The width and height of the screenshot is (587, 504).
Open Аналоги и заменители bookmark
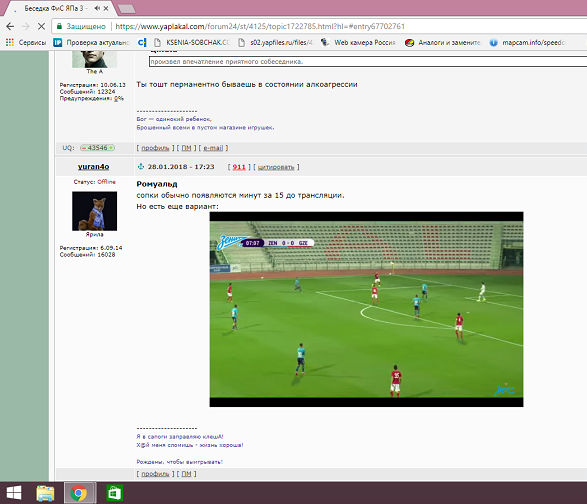(442, 42)
